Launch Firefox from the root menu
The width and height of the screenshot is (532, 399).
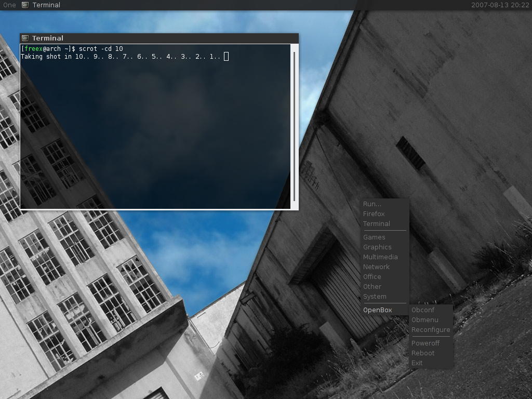384,214
